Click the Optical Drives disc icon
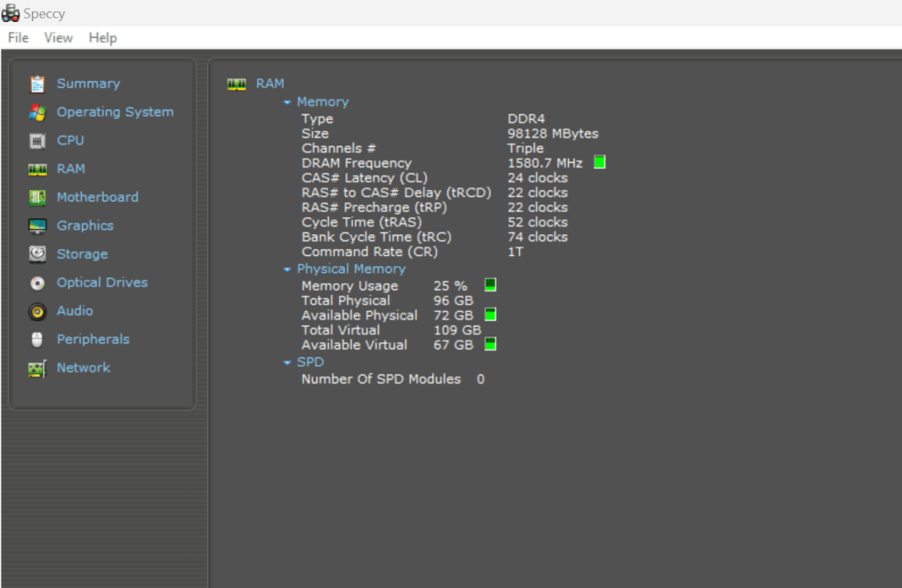 (x=37, y=283)
